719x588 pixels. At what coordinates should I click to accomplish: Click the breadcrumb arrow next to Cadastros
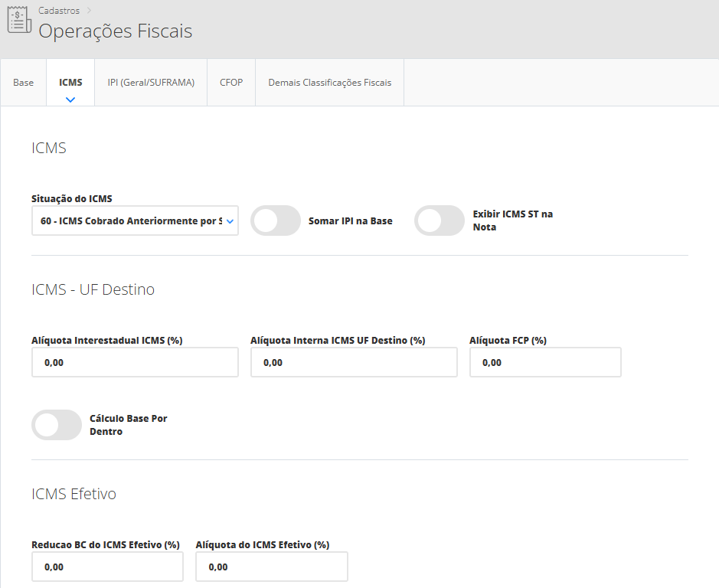coord(89,11)
